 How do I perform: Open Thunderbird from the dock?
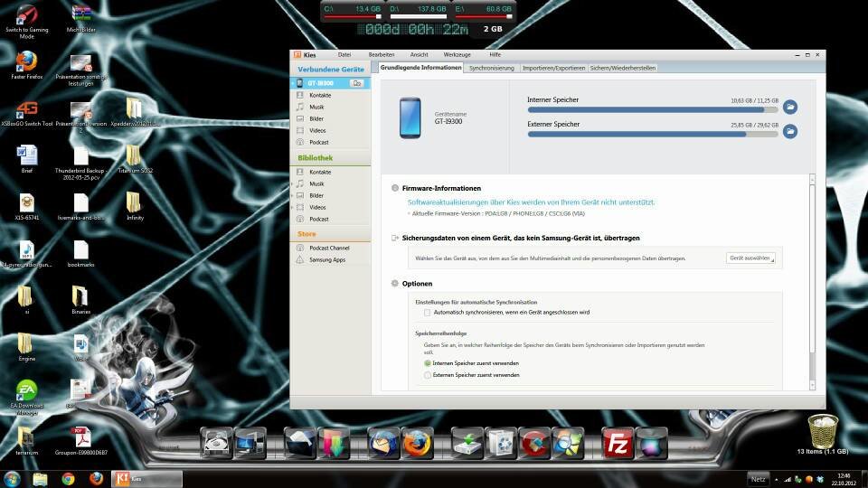[x=383, y=443]
